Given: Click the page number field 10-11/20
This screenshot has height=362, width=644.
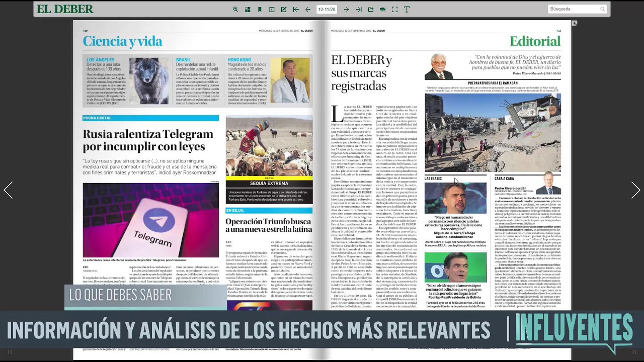Looking at the screenshot, I should [x=327, y=9].
